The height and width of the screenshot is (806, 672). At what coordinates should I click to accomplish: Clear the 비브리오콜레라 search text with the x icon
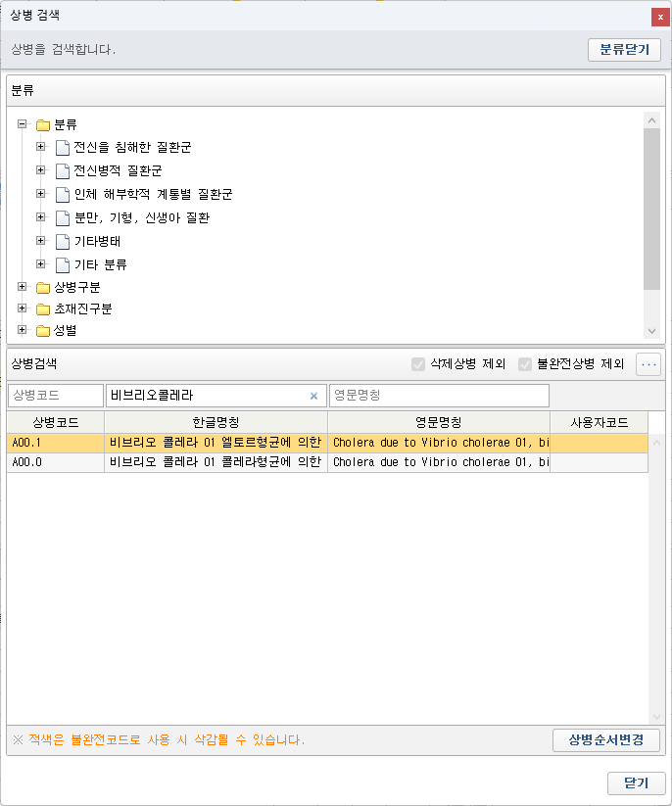(313, 396)
